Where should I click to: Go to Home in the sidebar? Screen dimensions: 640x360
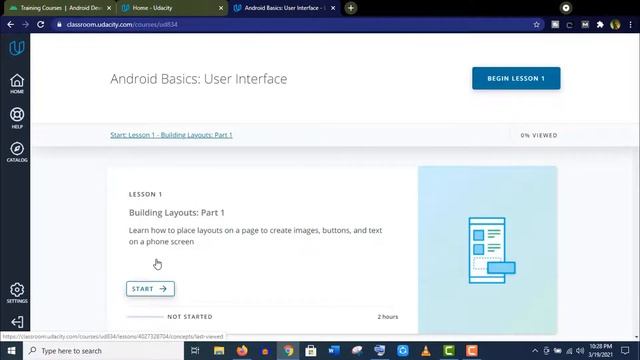[17, 84]
